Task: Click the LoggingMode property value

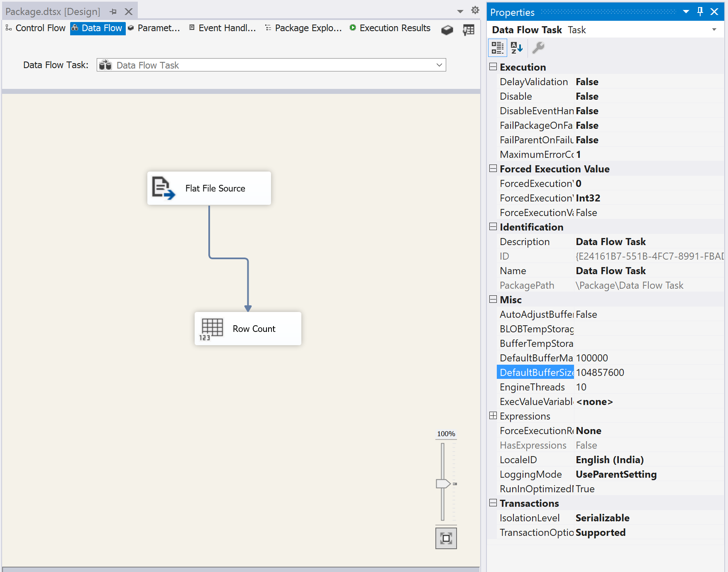Action: pos(616,474)
